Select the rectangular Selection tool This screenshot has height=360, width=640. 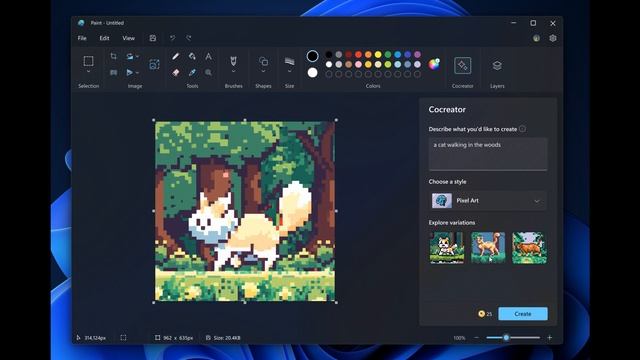(88, 61)
